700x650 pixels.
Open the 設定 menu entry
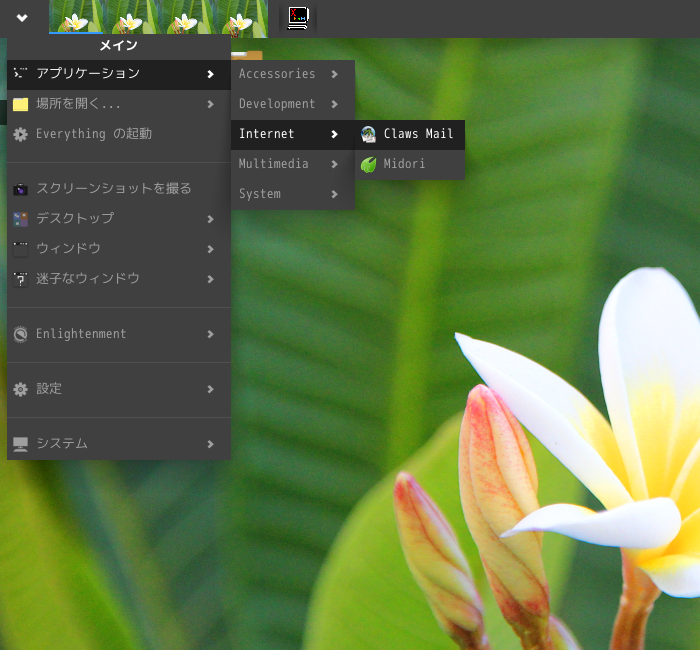pos(119,389)
